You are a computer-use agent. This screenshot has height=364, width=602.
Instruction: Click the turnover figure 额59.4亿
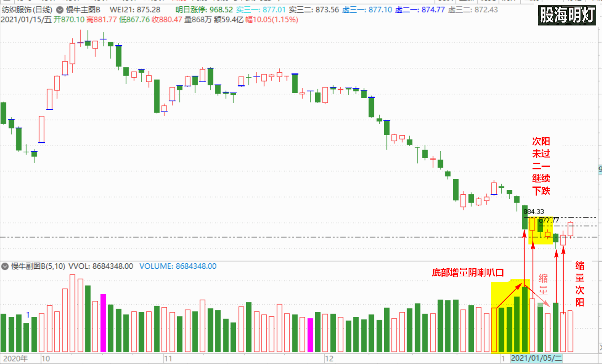click(228, 20)
